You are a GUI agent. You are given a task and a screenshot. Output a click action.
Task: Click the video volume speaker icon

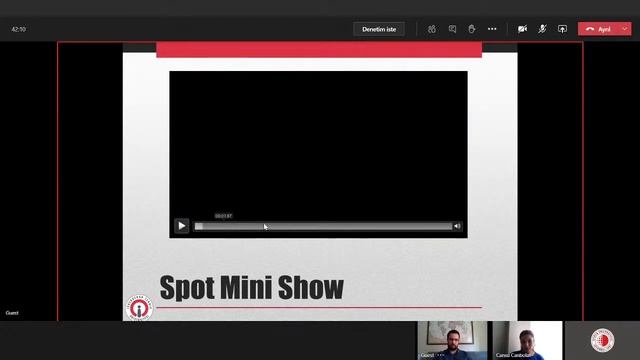457,226
